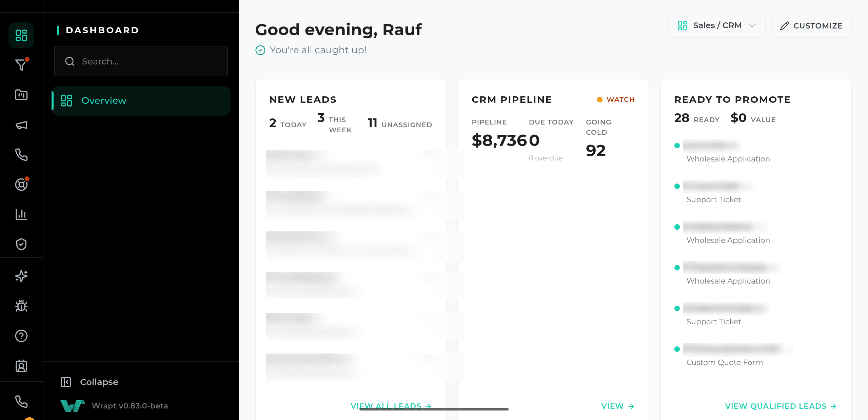
Task: Open the dashboard grid icon in sidebar
Action: point(21,35)
